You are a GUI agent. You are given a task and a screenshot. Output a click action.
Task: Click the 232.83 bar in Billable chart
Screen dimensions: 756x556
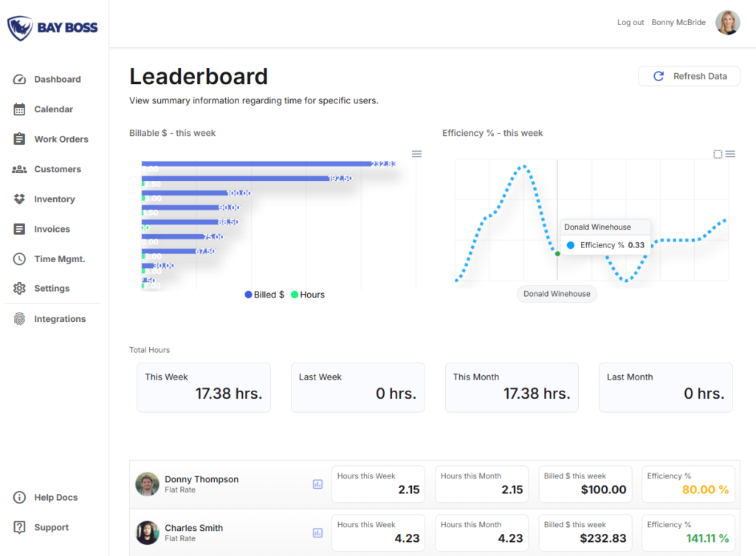pyautogui.click(x=268, y=164)
